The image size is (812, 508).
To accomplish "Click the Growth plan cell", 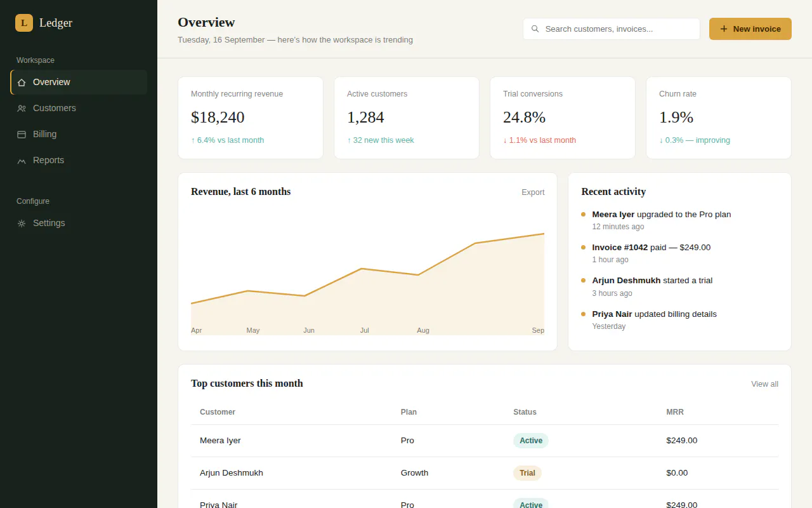I will [414, 473].
